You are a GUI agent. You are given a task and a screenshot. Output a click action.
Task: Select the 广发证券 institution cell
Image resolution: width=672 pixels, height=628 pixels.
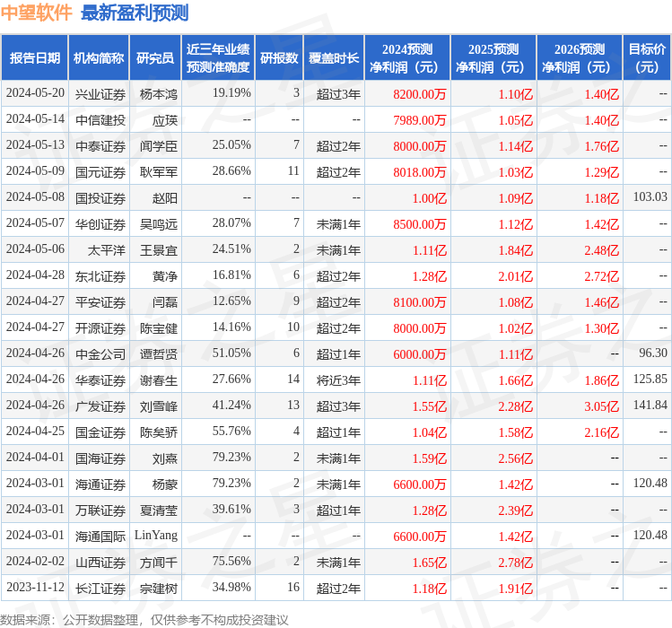pos(100,406)
